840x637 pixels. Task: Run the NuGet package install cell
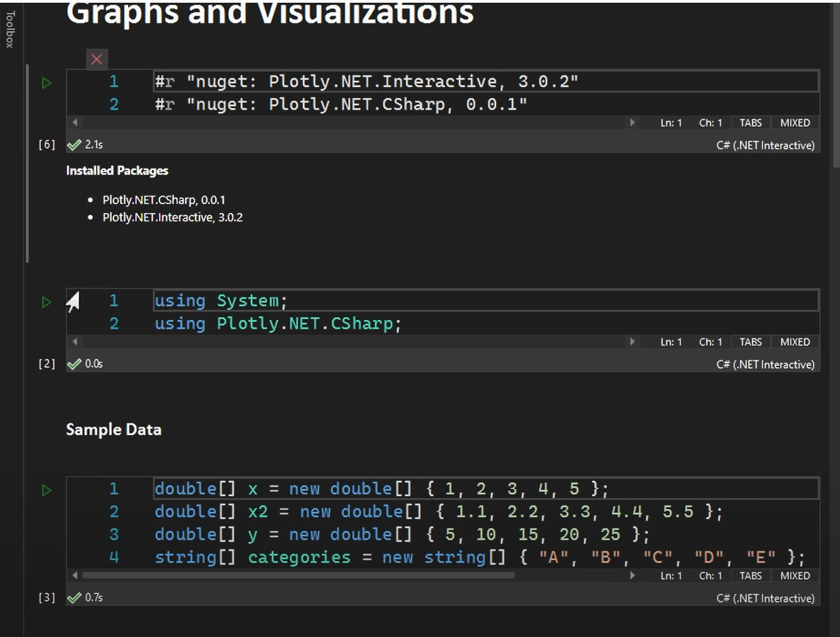click(45, 82)
